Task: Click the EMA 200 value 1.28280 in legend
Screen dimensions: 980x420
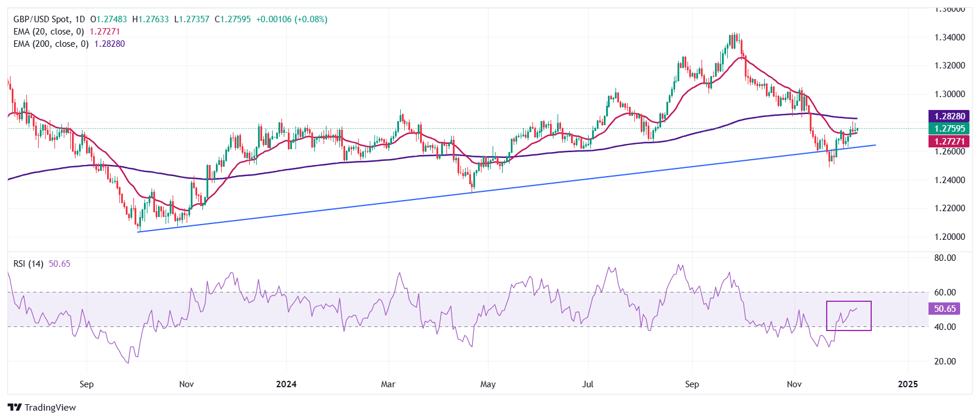Action: pyautogui.click(x=109, y=44)
